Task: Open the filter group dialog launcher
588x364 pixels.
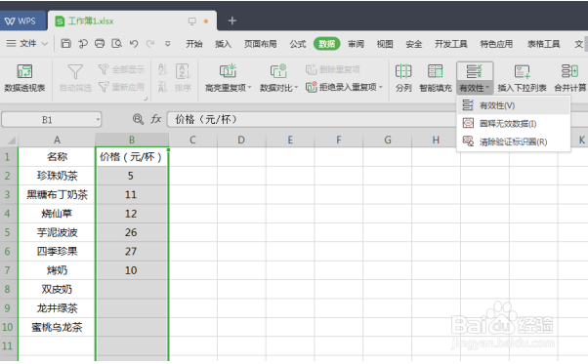Action: 146,99
